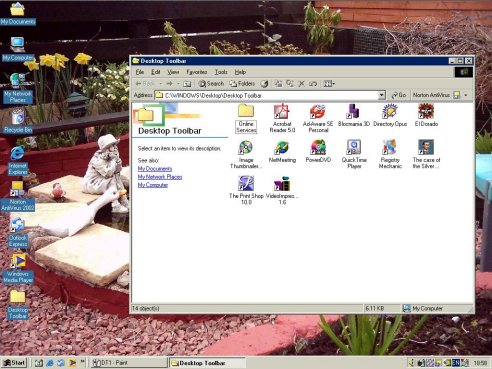Select the Ad-Aware SE Personal shortcut
The height and width of the screenshot is (369, 492).
(x=318, y=118)
